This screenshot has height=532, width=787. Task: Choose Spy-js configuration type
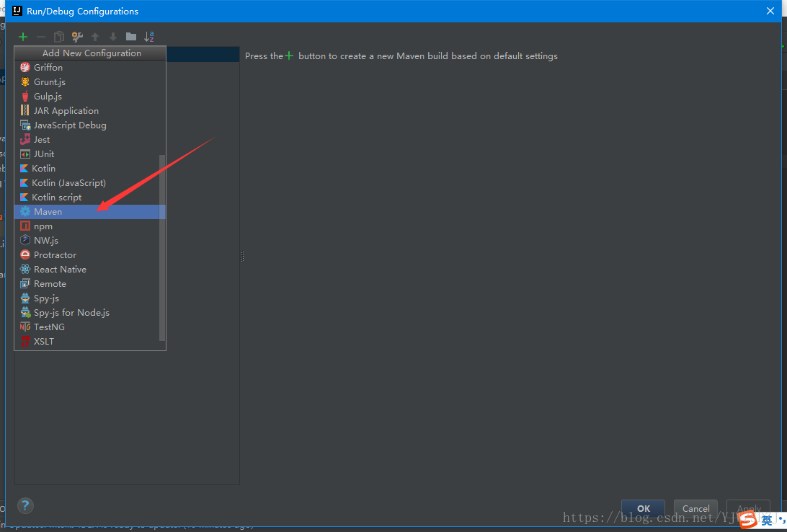90,298
